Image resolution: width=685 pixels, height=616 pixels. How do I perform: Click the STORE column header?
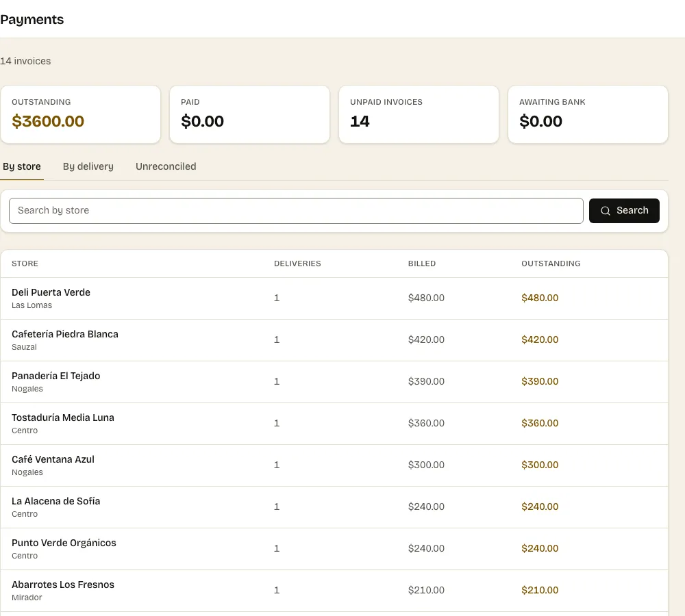click(25, 264)
